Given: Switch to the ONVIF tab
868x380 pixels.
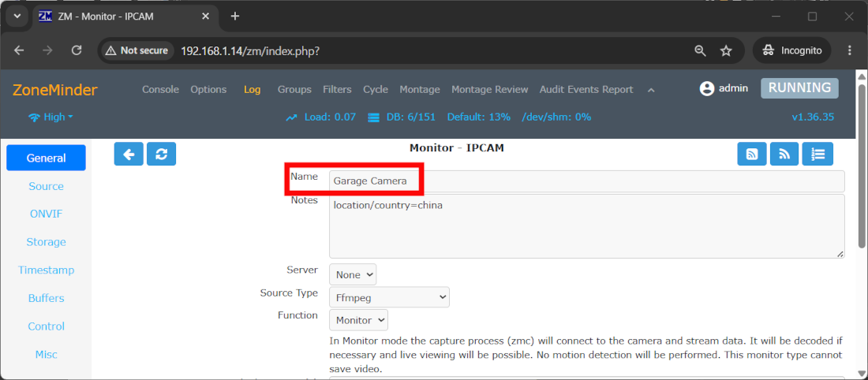Looking at the screenshot, I should [x=46, y=214].
